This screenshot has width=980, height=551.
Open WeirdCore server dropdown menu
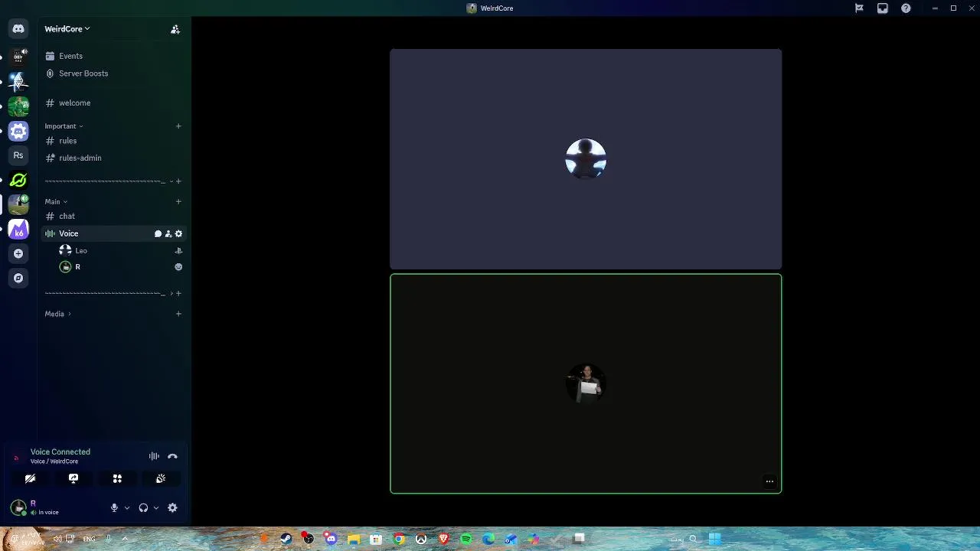click(x=67, y=29)
